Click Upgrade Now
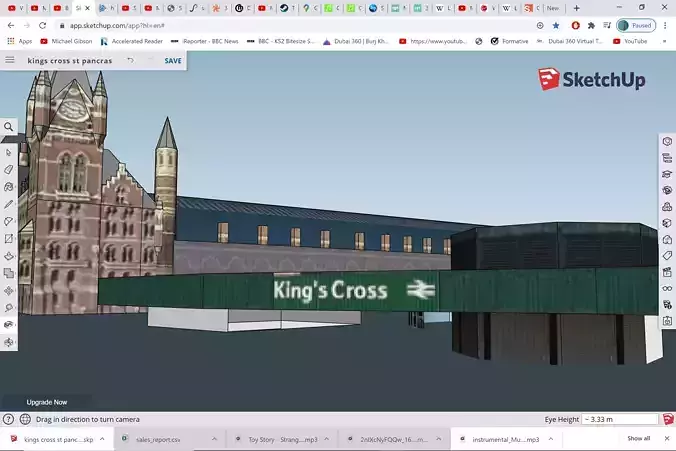 [x=47, y=402]
